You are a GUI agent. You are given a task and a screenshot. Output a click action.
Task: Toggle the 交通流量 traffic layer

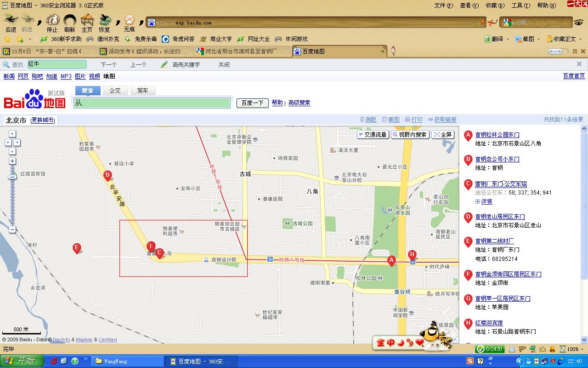point(373,135)
